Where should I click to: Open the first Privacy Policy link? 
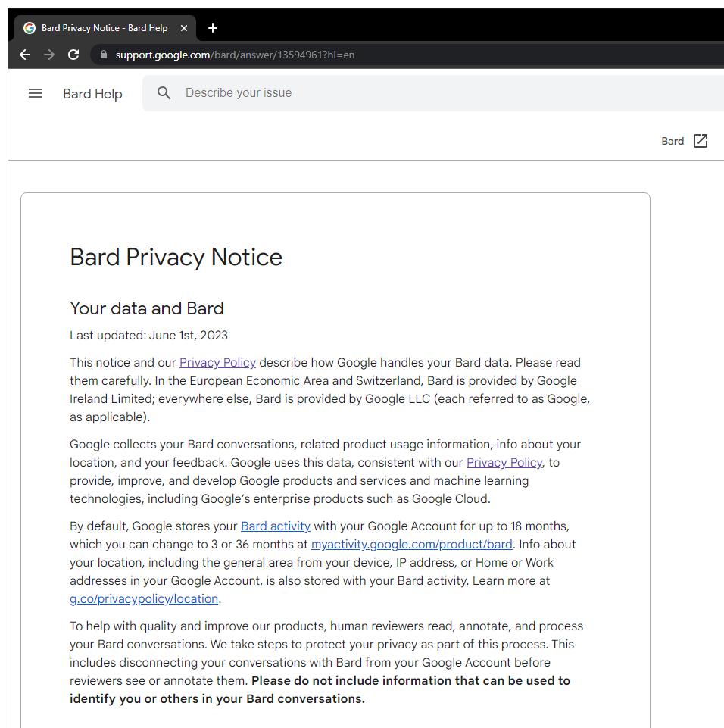217,363
